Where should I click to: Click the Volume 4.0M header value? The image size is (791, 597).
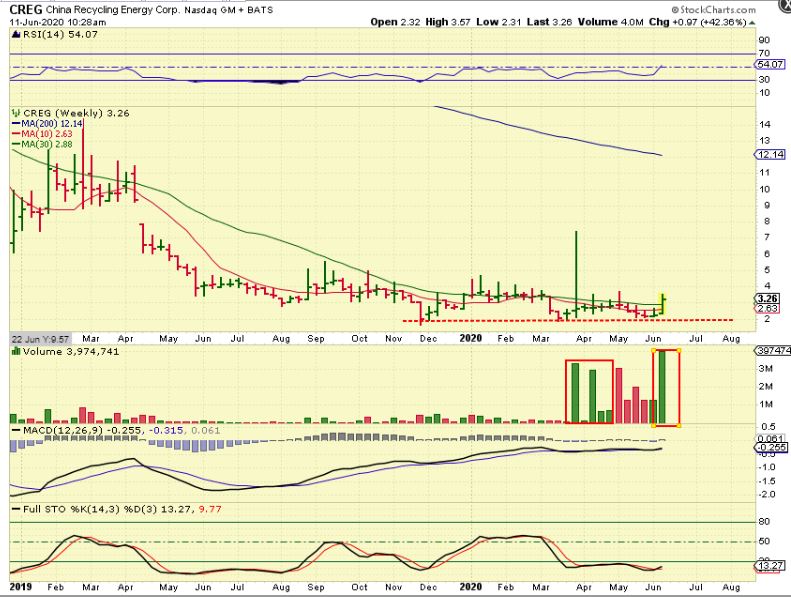click(x=610, y=22)
